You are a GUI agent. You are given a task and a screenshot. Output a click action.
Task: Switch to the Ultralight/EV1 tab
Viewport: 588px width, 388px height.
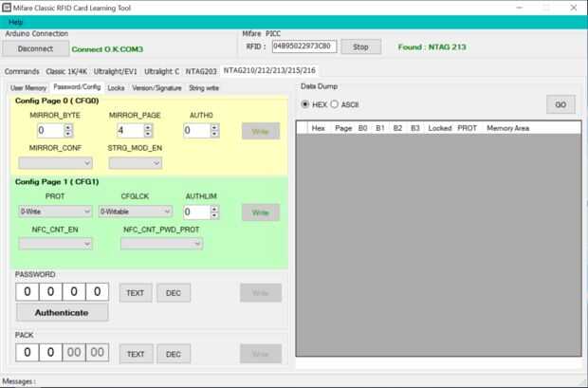(x=116, y=71)
